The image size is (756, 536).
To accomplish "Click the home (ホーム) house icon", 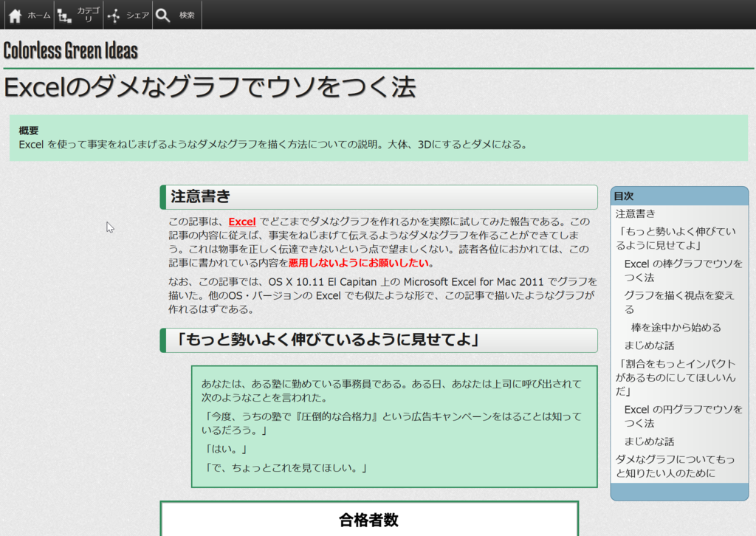I will point(15,16).
